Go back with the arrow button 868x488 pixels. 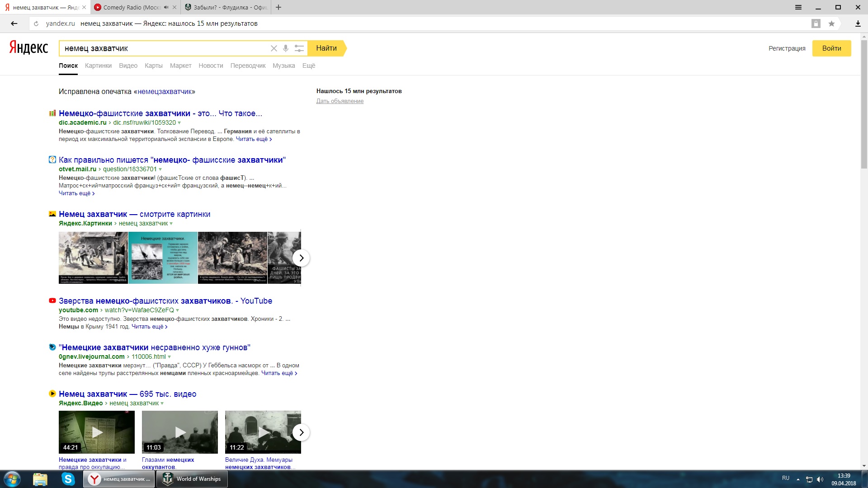click(x=14, y=23)
